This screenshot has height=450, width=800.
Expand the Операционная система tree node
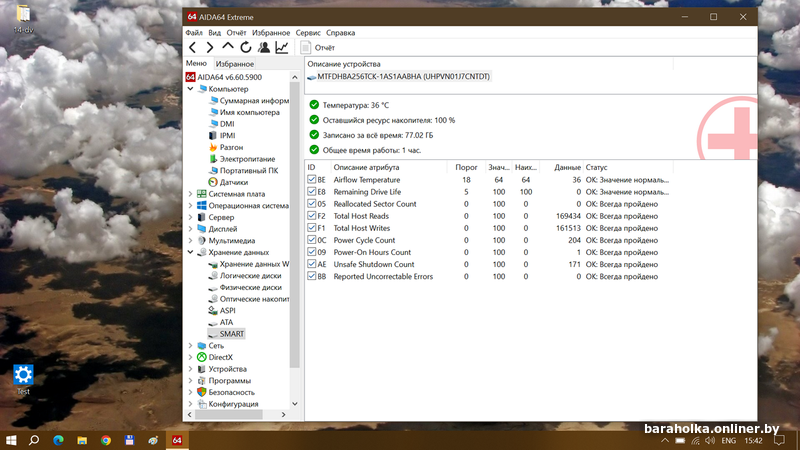pos(191,206)
